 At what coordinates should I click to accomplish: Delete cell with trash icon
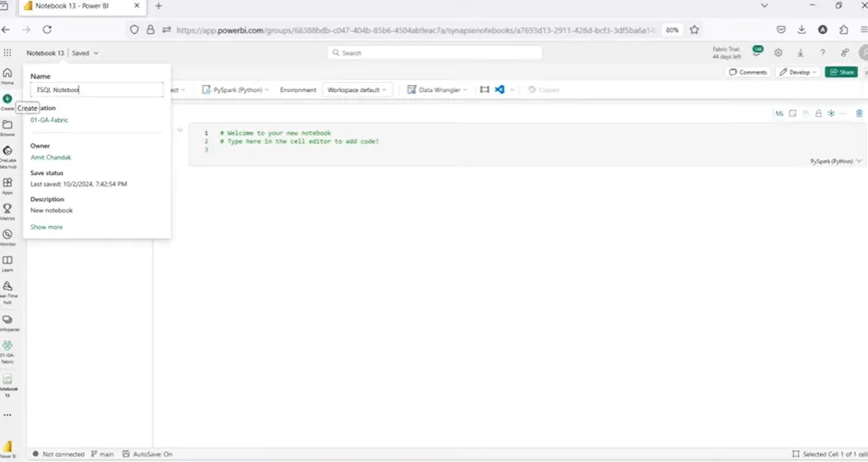(x=859, y=113)
